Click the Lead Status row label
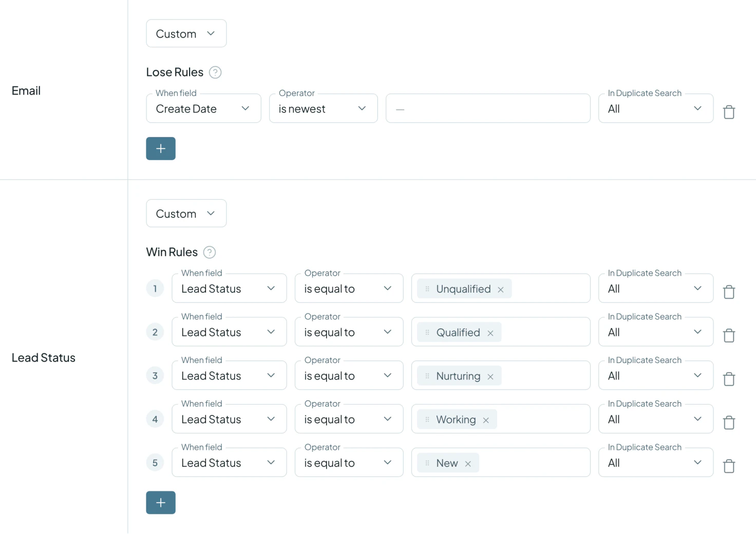The height and width of the screenshot is (534, 756). [x=44, y=358]
